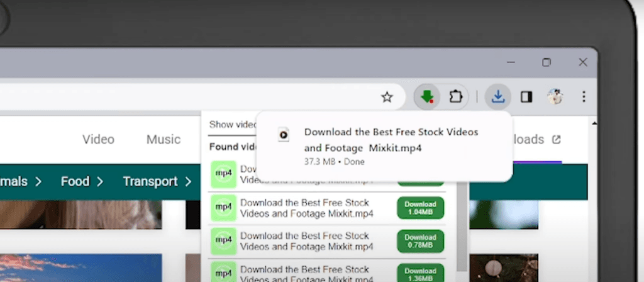Bookmark this page with the star icon
Image resolution: width=644 pixels, height=282 pixels.
tap(387, 98)
